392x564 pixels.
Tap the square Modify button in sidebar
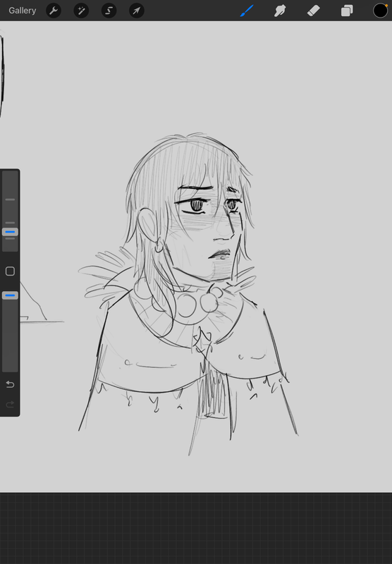[10, 271]
